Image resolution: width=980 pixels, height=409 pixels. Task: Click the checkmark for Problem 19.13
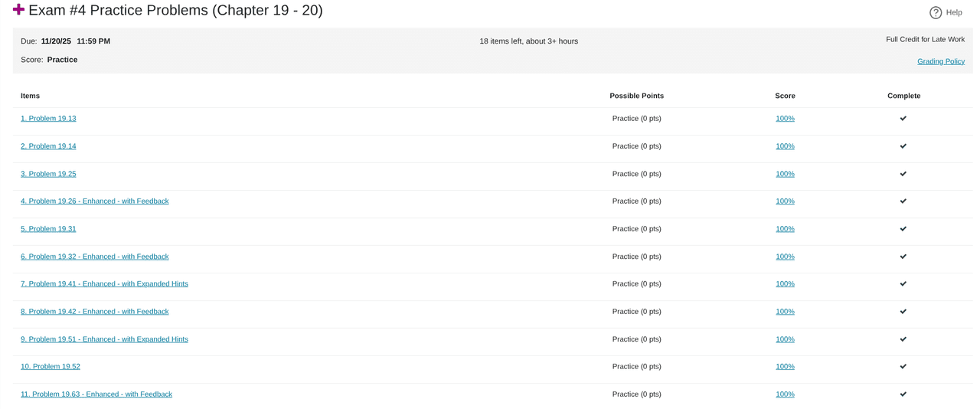[903, 119]
